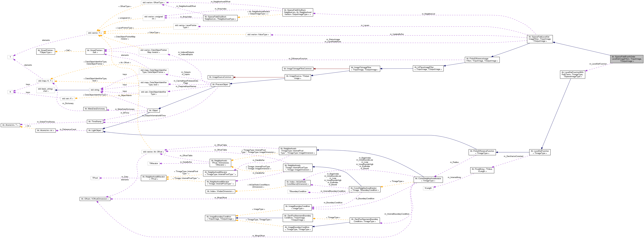
Task: Click ImageBoundaryCondition< TInputImage, TOutputImage > node
Action: 220,218
